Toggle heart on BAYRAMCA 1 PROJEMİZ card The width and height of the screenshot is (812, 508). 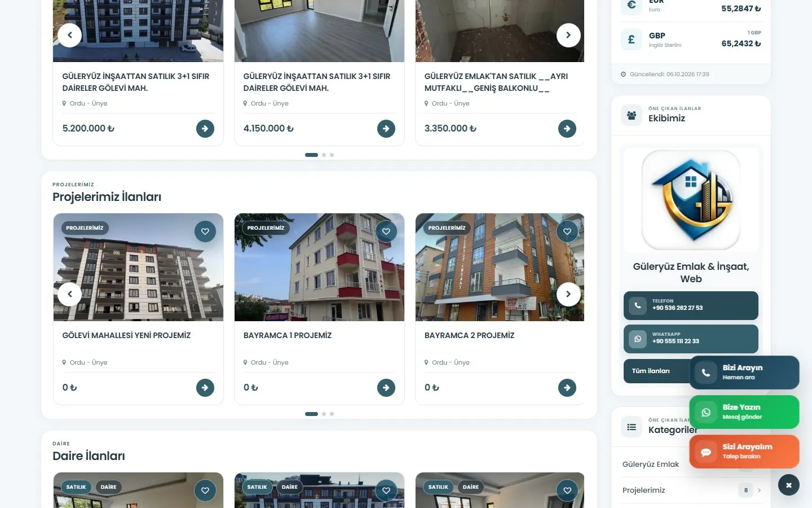coord(386,231)
